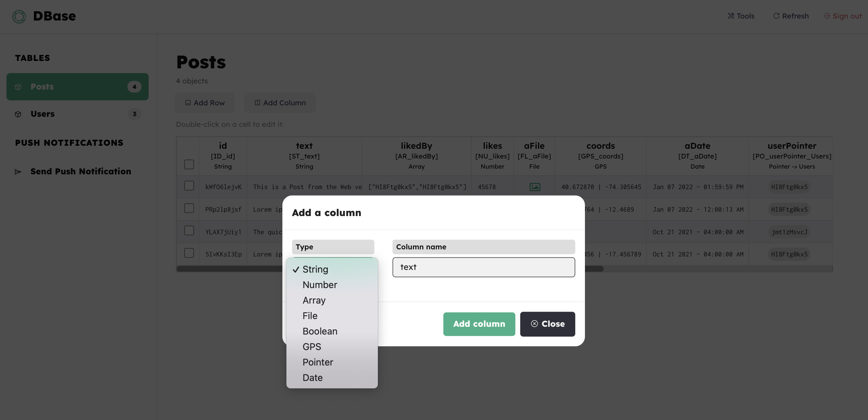Image resolution: width=868 pixels, height=420 pixels.
Task: Click the Users table cube icon
Action: point(18,114)
